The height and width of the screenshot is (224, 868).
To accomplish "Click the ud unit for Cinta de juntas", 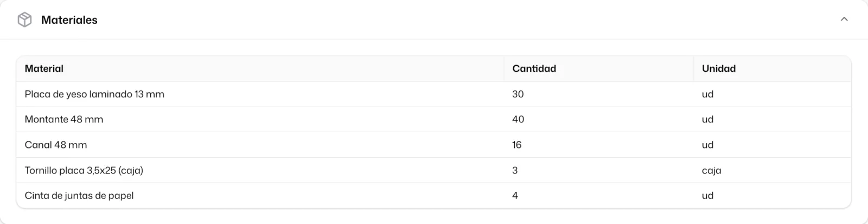I will click(707, 195).
